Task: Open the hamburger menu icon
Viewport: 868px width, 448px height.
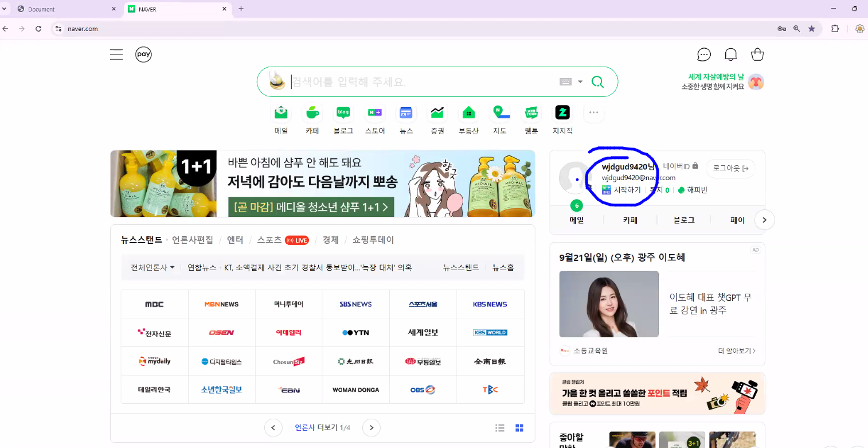Action: [116, 54]
